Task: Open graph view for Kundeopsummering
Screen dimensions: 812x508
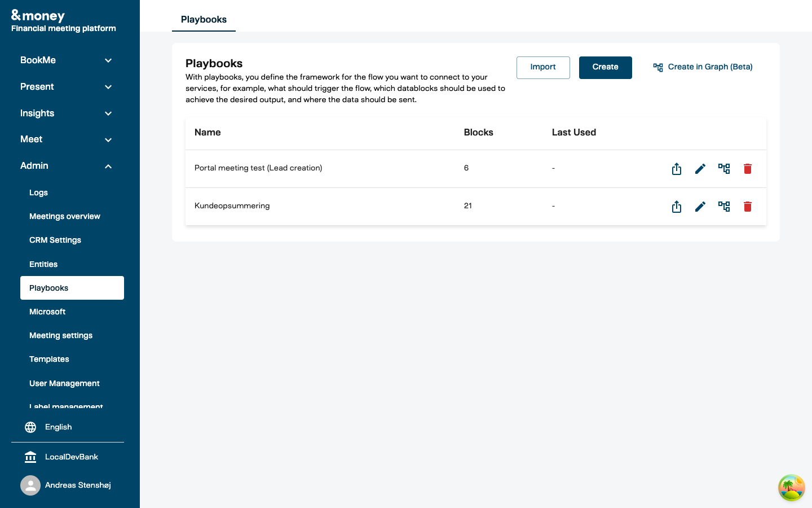Action: click(x=724, y=207)
